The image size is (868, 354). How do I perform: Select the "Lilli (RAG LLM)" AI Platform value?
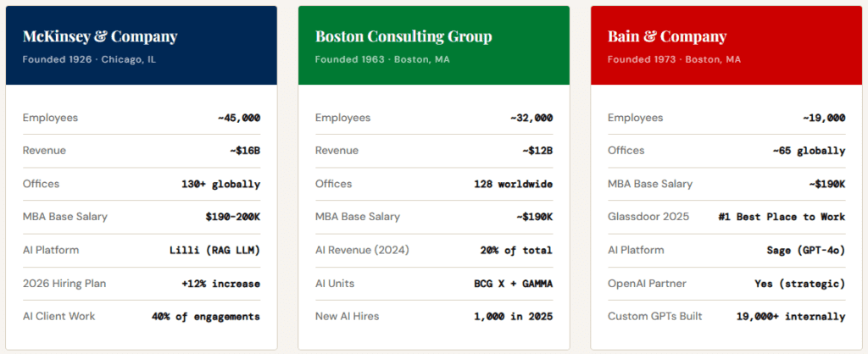(214, 250)
